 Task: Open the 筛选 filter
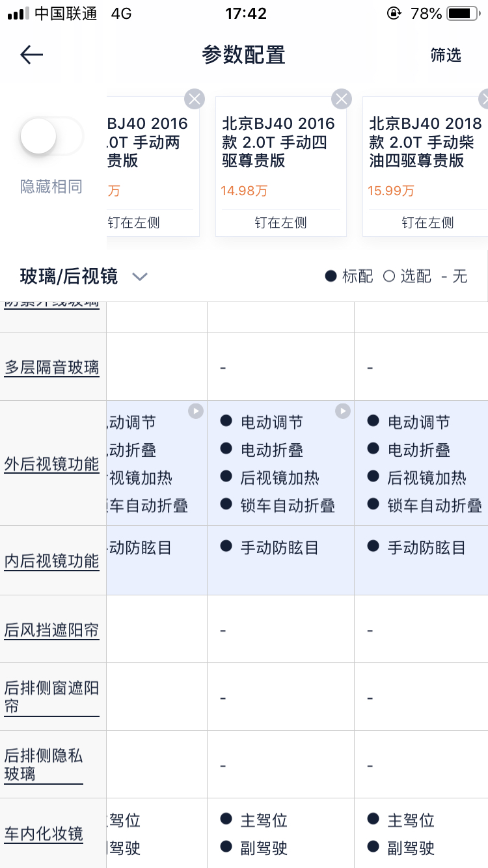(446, 55)
